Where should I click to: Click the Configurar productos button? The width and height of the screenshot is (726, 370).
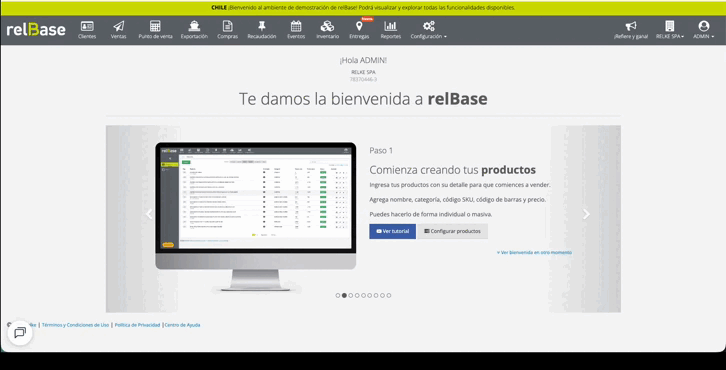pyautogui.click(x=452, y=231)
